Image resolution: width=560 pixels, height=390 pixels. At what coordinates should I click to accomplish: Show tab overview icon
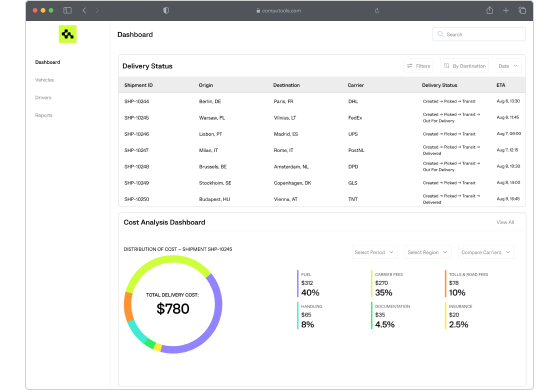pyautogui.click(x=522, y=11)
